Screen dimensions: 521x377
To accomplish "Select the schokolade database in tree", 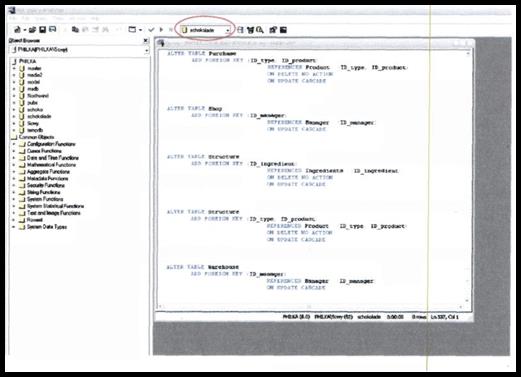I will point(39,116).
